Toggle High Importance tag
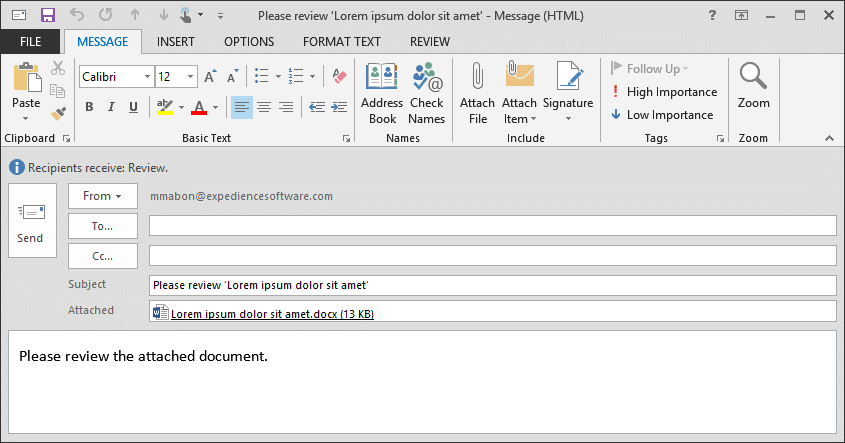Screen dimensions: 845x443 664,92
